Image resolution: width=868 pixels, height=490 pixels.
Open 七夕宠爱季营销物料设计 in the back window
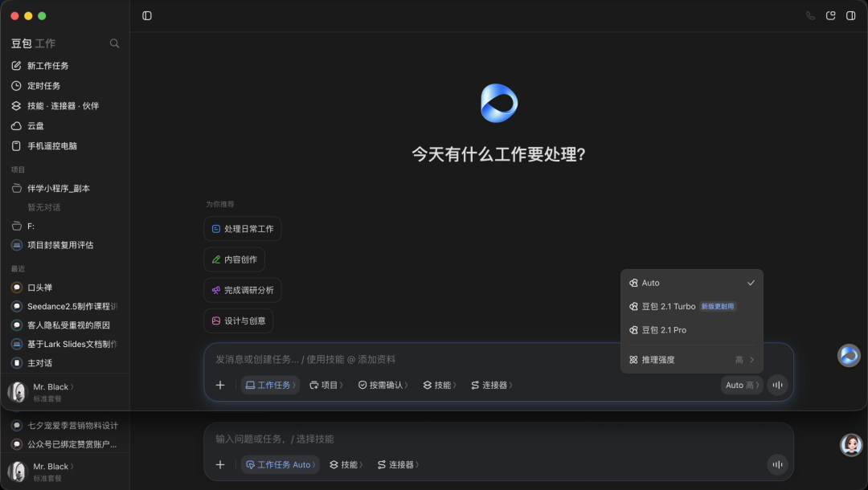[65, 425]
